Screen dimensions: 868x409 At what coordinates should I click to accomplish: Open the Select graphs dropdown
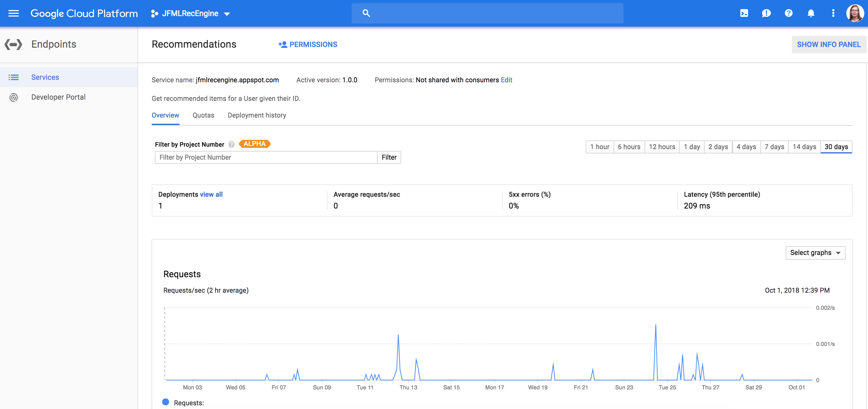[815, 252]
